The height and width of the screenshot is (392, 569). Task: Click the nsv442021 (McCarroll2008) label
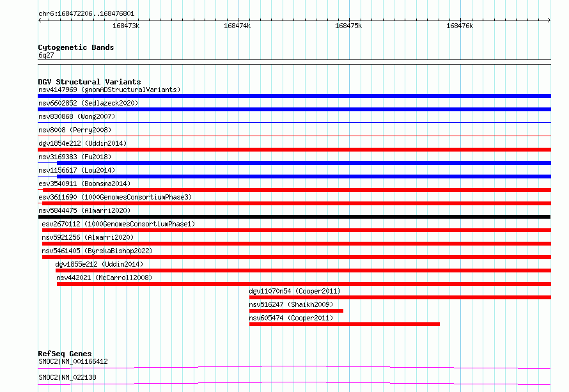(x=104, y=278)
